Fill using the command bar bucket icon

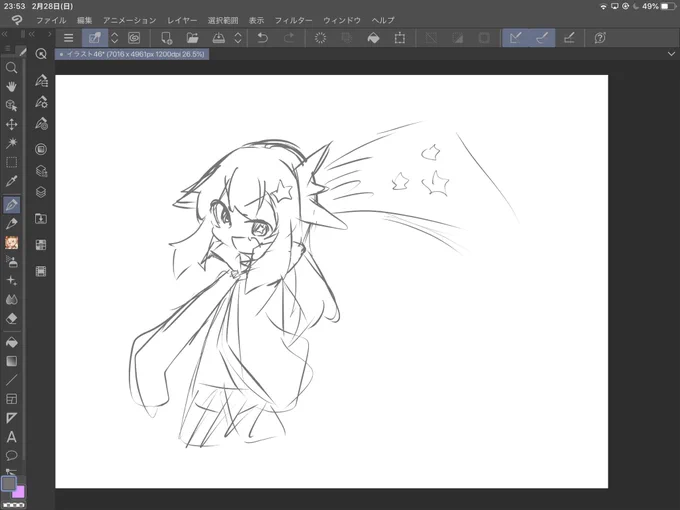pyautogui.click(x=373, y=38)
